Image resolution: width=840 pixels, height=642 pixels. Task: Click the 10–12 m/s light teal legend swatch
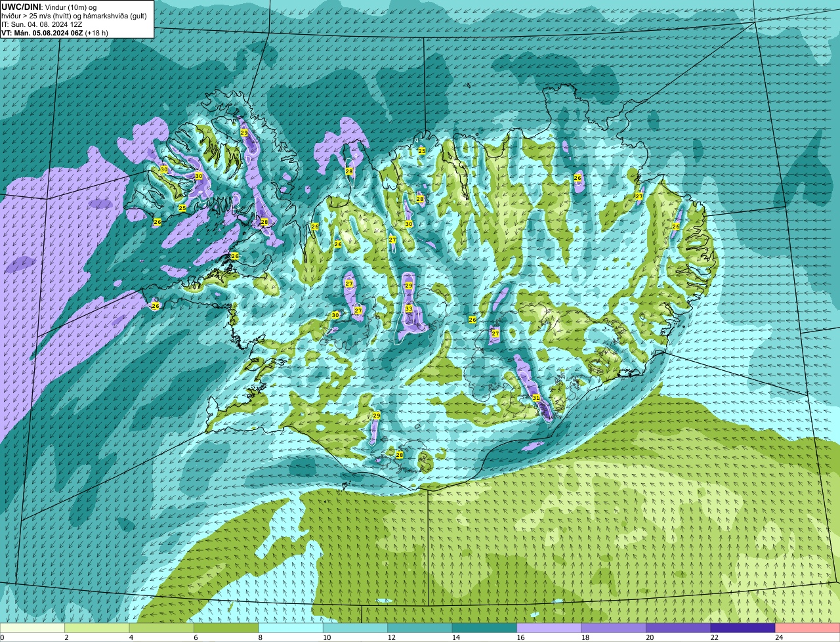click(x=356, y=628)
